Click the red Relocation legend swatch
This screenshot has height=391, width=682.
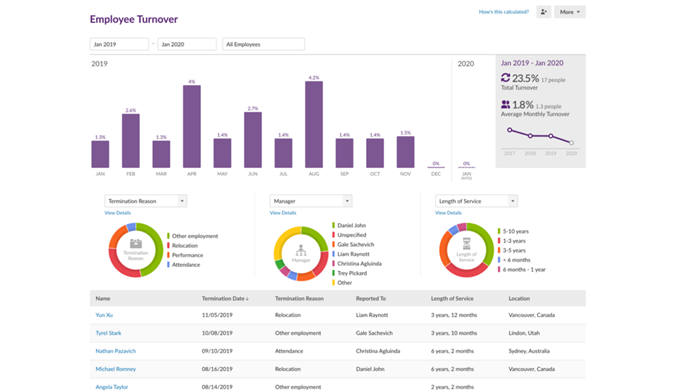pos(168,245)
